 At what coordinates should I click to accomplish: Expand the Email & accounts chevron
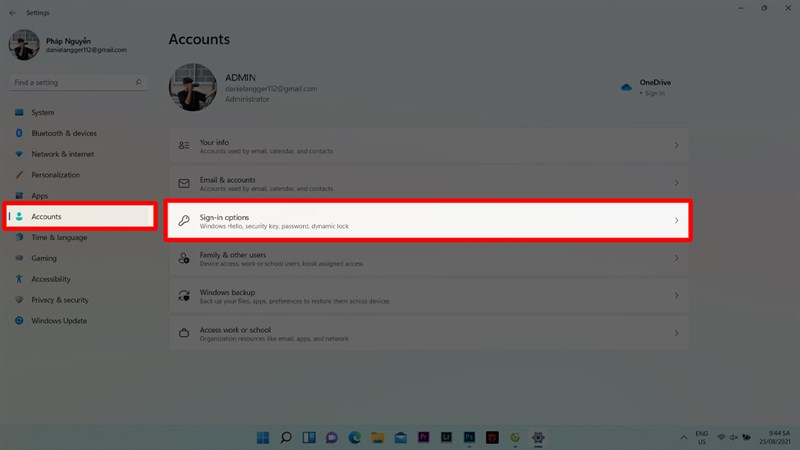pos(676,183)
